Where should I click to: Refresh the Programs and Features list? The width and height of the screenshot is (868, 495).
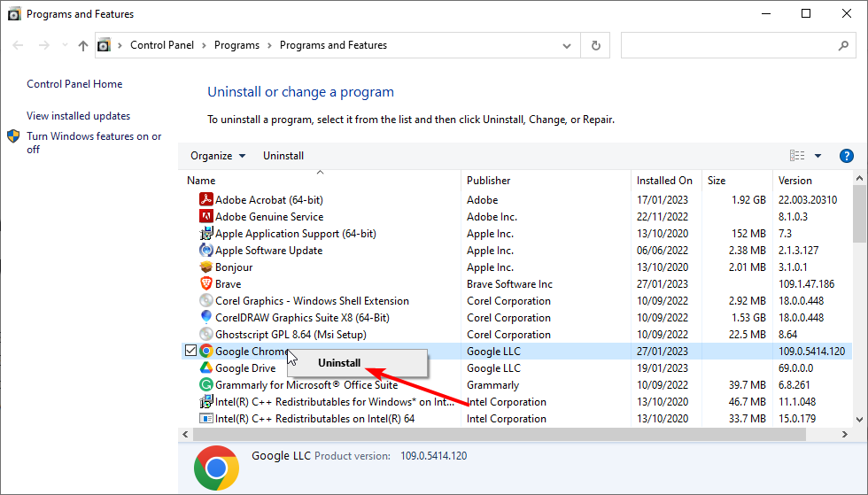click(595, 45)
